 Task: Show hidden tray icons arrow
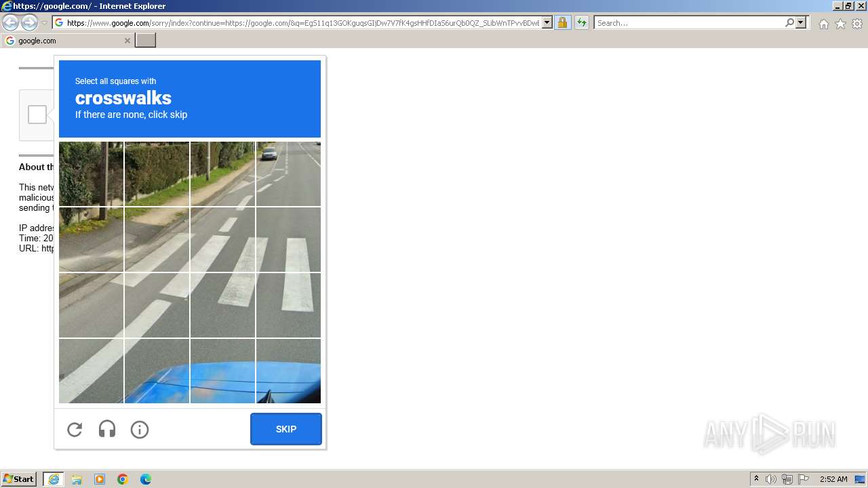(x=756, y=479)
